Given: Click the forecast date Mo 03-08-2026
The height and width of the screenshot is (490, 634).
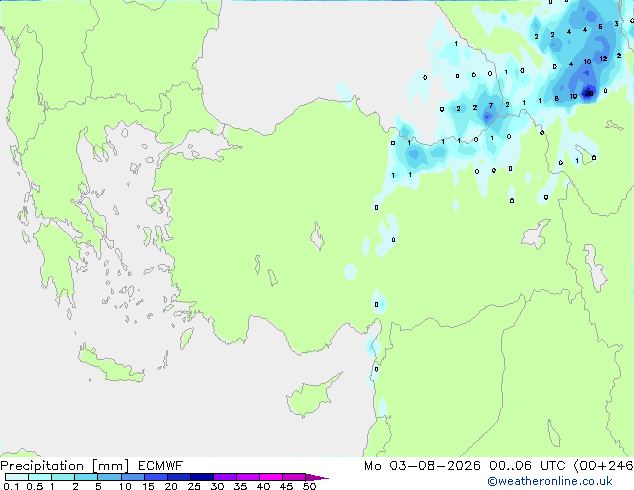Looking at the screenshot, I should click(x=422, y=466).
